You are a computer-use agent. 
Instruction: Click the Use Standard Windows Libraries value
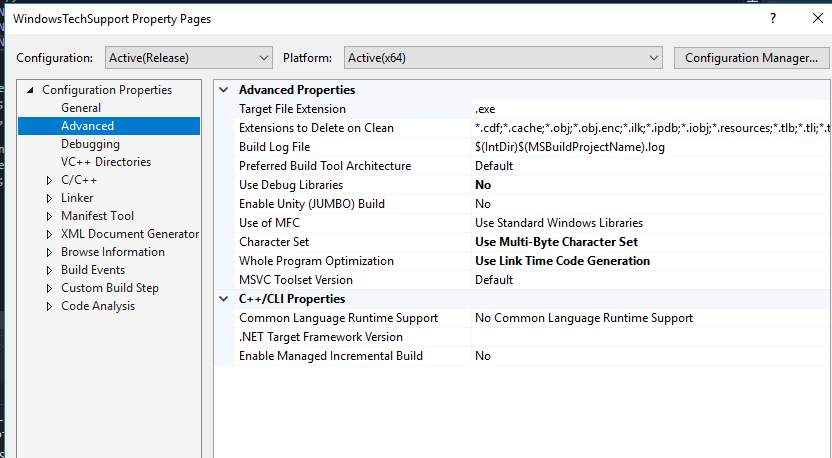click(x=559, y=223)
